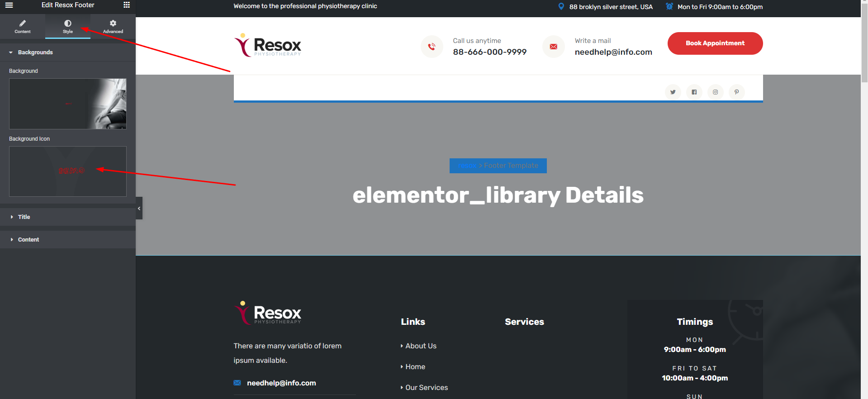Viewport: 868px width, 399px height.
Task: Click the welcome message in top bar
Action: (x=305, y=6)
